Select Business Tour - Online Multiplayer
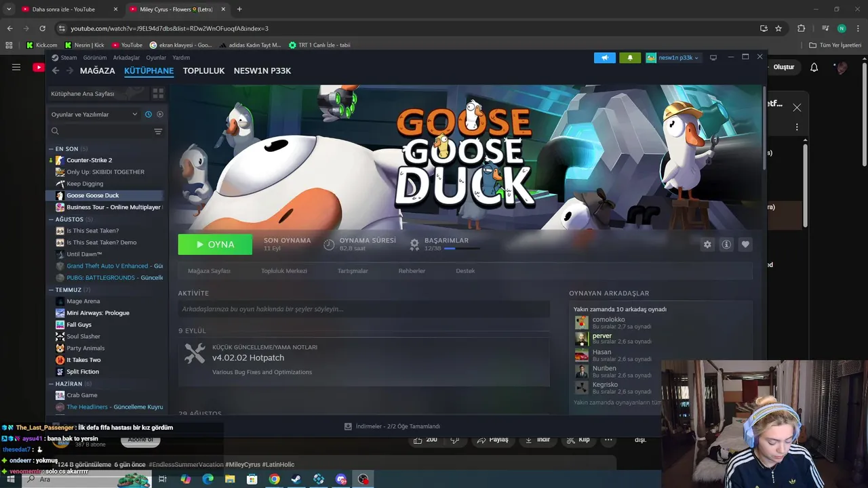This screenshot has height=488, width=868. [x=113, y=207]
